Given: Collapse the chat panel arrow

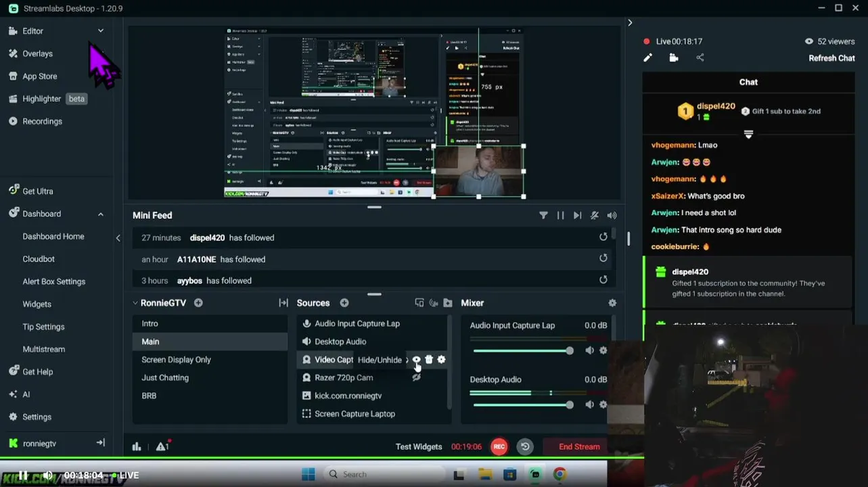Looking at the screenshot, I should (630, 22).
